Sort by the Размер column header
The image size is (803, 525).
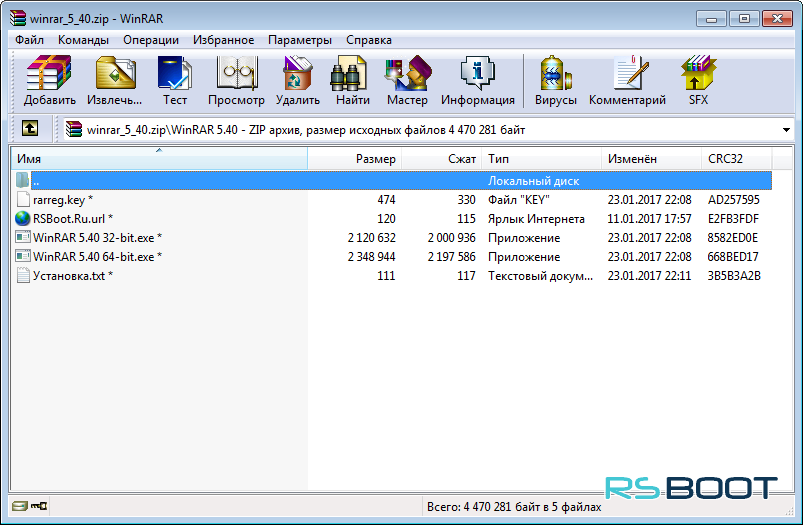click(354, 159)
